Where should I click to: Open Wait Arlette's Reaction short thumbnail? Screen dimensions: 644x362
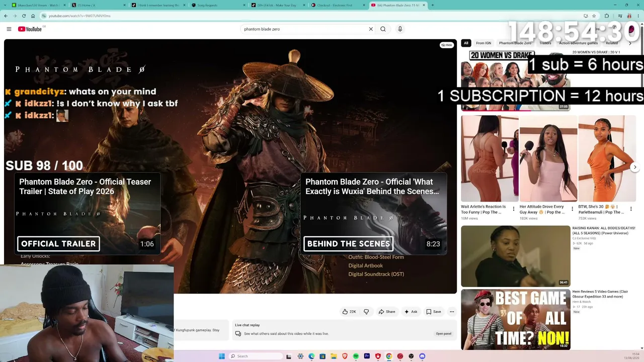(x=490, y=158)
